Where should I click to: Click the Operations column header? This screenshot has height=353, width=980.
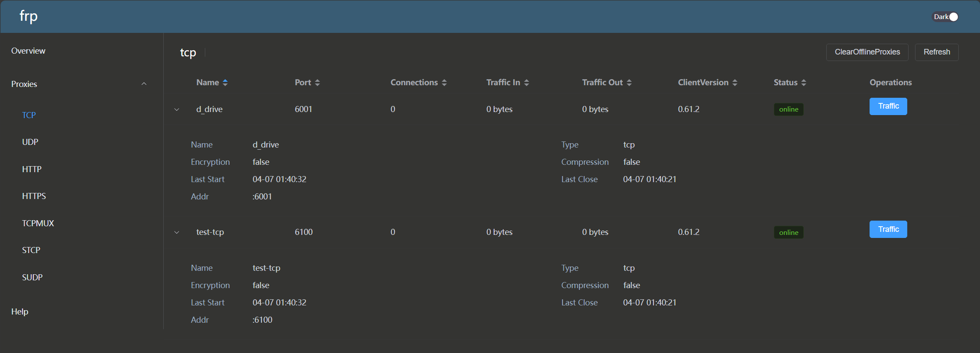pyautogui.click(x=890, y=82)
